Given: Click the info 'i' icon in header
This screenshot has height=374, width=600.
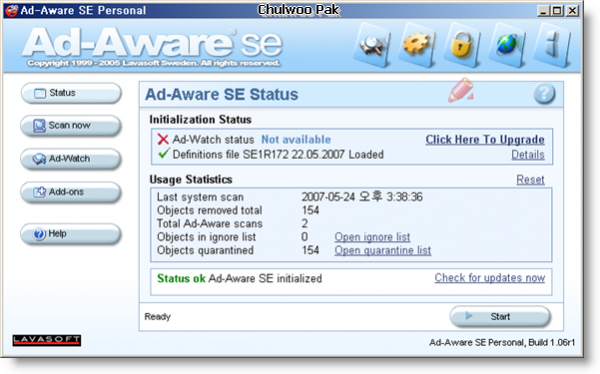Looking at the screenshot, I should pyautogui.click(x=552, y=46).
